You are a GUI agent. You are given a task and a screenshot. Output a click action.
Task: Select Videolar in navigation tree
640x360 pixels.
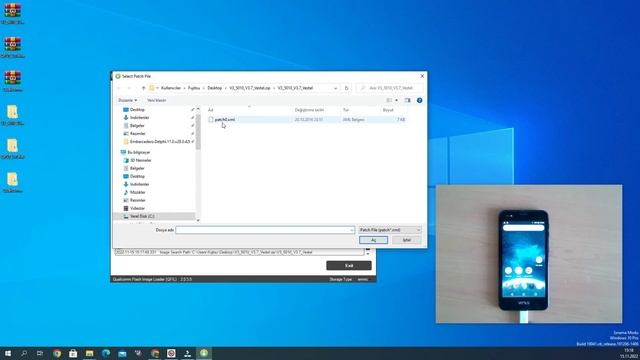click(137, 208)
